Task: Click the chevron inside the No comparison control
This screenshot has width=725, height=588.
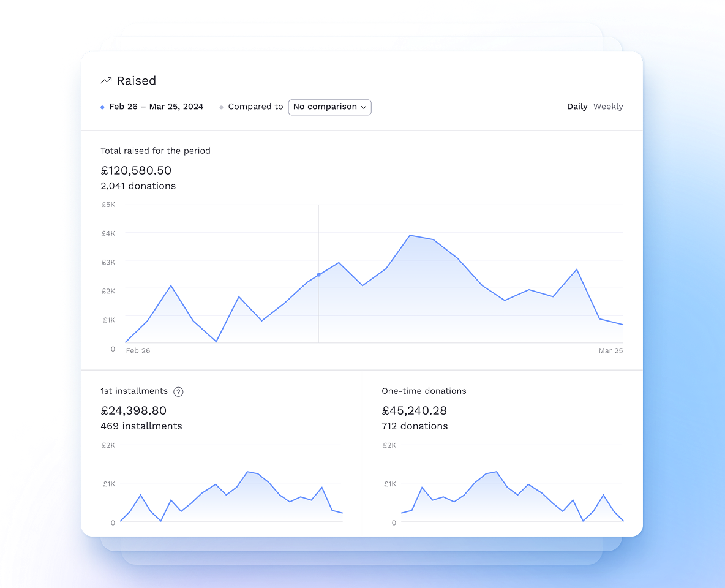Action: 364,107
